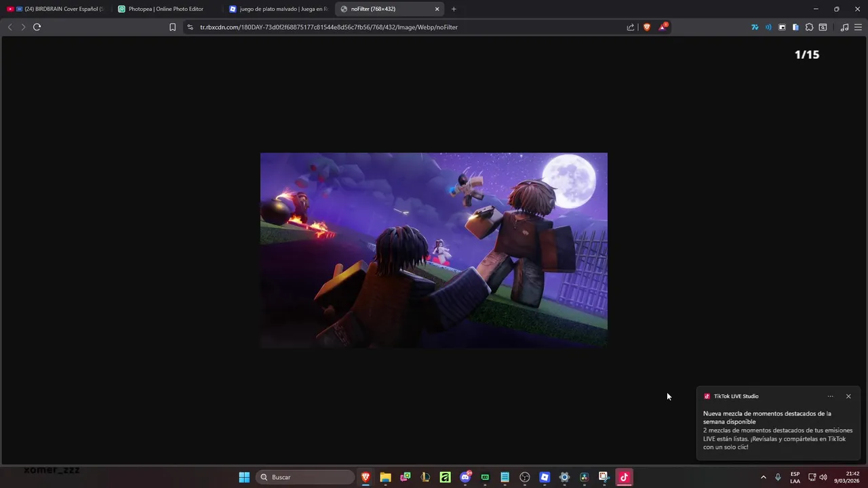
Task: Click the Roblox game thumbnail image
Action: 434,250
